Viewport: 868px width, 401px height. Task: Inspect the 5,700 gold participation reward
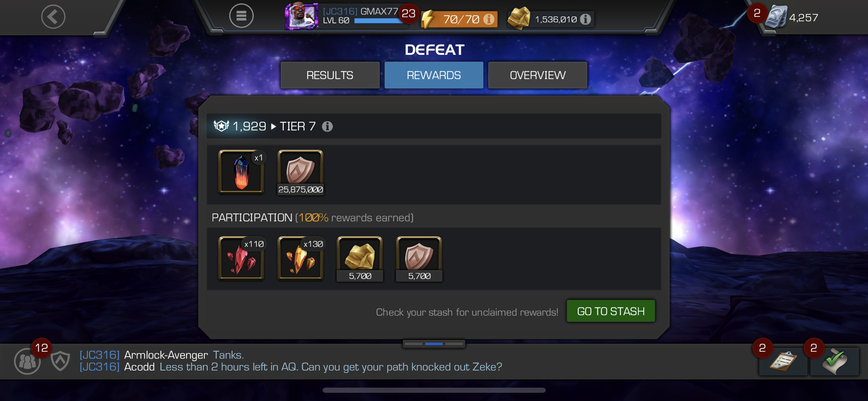click(x=360, y=259)
